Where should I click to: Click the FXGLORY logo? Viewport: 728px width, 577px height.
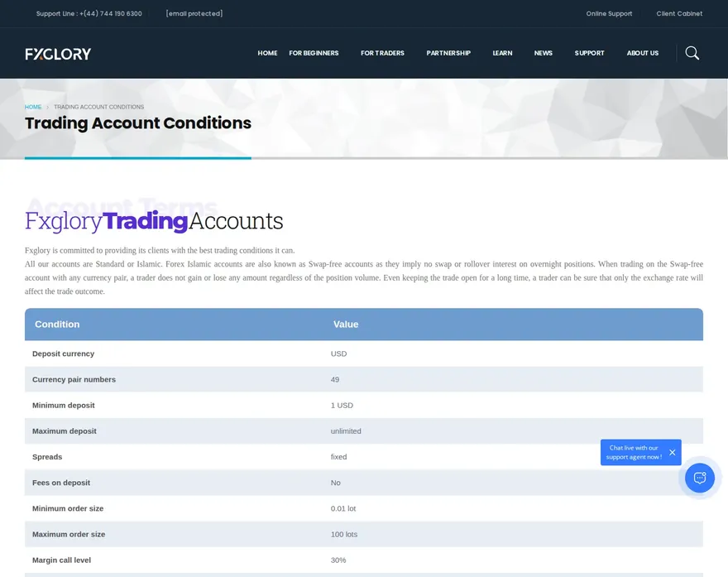(58, 54)
